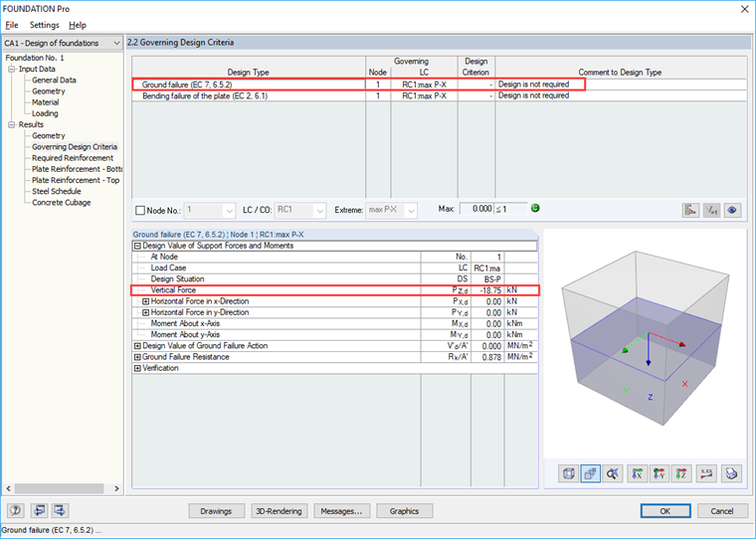Click the tree panel horizontal scrollbar
756x539 pixels.
(59, 488)
